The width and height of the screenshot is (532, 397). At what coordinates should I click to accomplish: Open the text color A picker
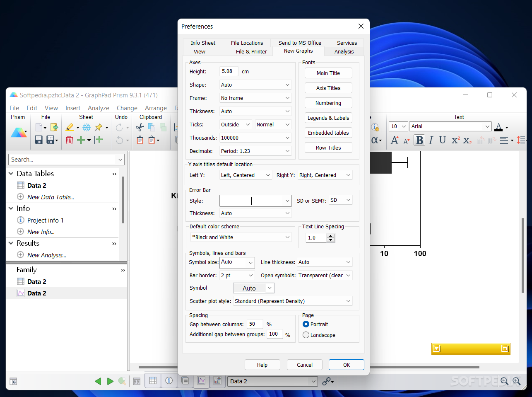point(499,127)
